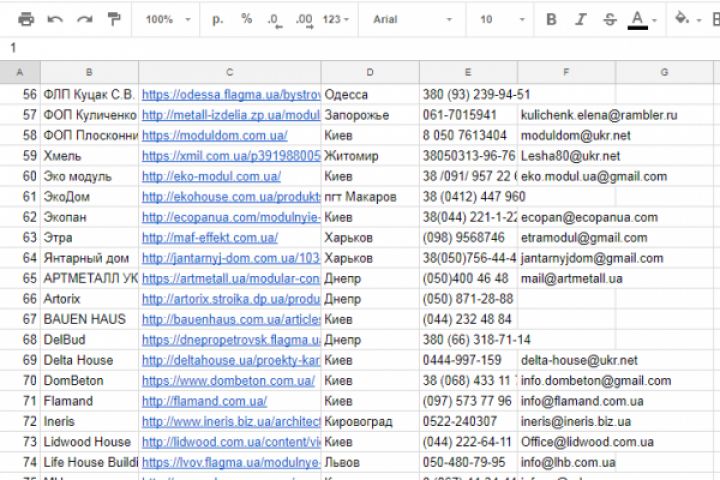720x480 pixels.
Task: Open the odessa.flagma.ua link
Action: coord(231,95)
